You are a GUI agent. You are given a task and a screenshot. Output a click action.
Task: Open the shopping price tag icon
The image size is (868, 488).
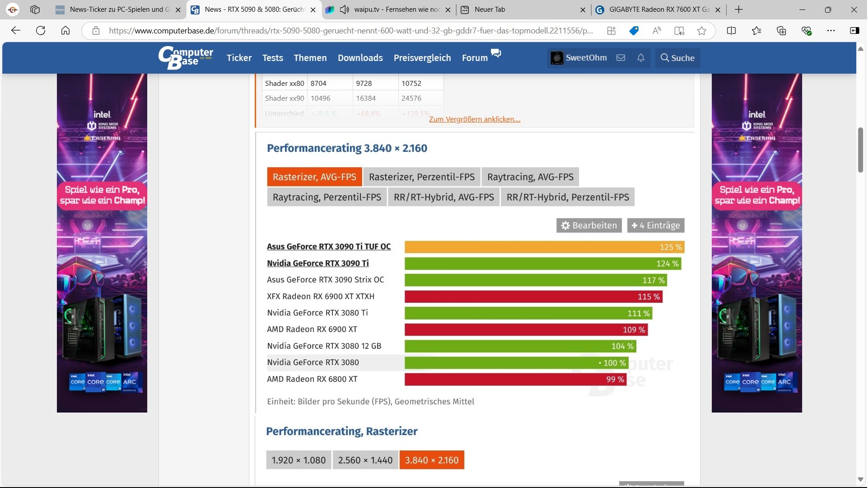coord(634,31)
